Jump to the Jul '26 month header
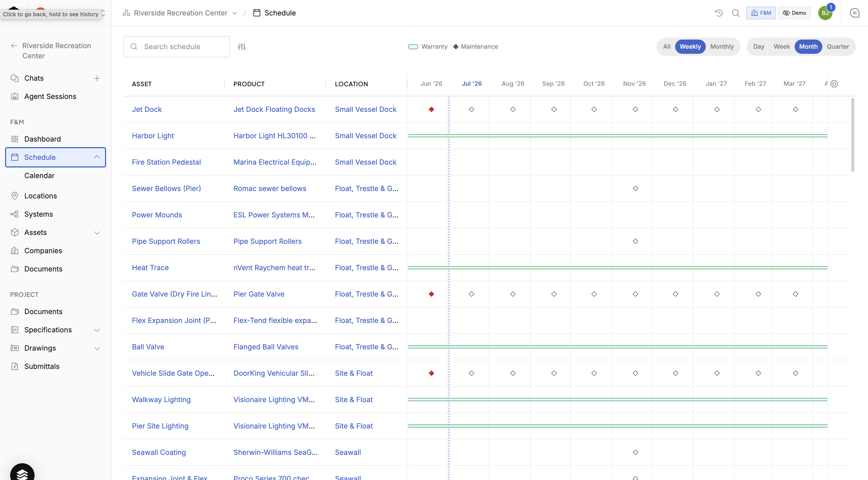This screenshot has height=480, width=868. click(471, 84)
